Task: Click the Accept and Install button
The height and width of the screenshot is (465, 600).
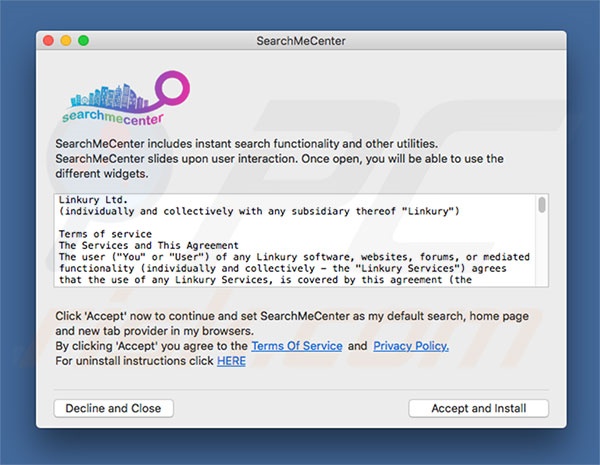Action: pyautogui.click(x=478, y=408)
